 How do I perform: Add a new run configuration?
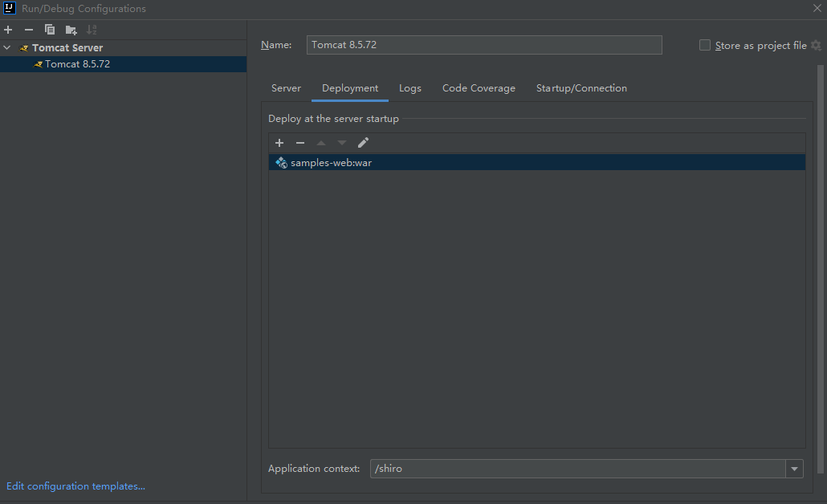(8, 30)
